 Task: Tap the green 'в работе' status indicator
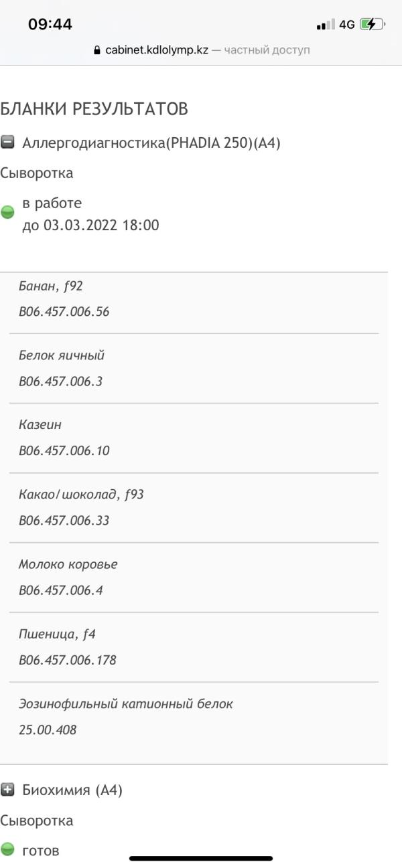pyautogui.click(x=7, y=213)
